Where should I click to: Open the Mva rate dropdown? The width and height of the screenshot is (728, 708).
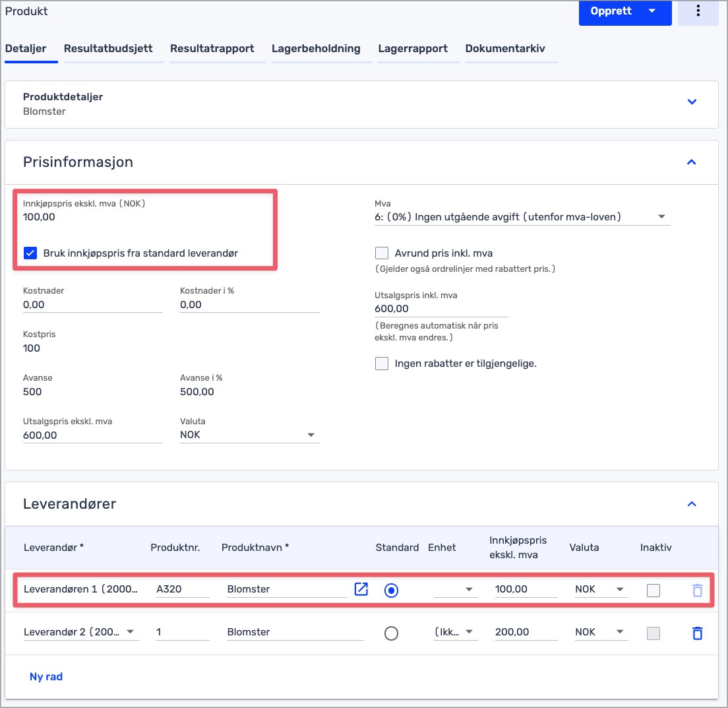(x=661, y=217)
